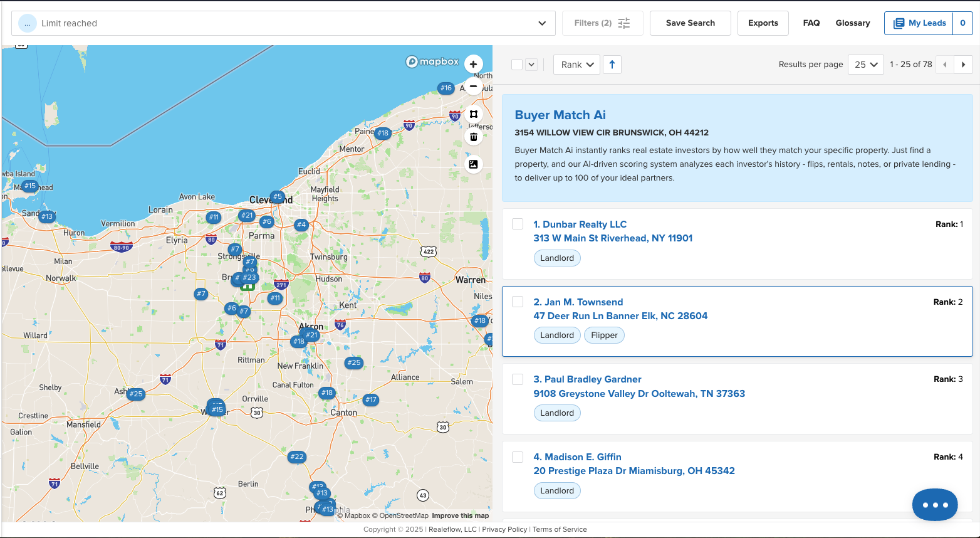Click the 'Rank: 1' label
This screenshot has height=538, width=980.
tap(949, 224)
